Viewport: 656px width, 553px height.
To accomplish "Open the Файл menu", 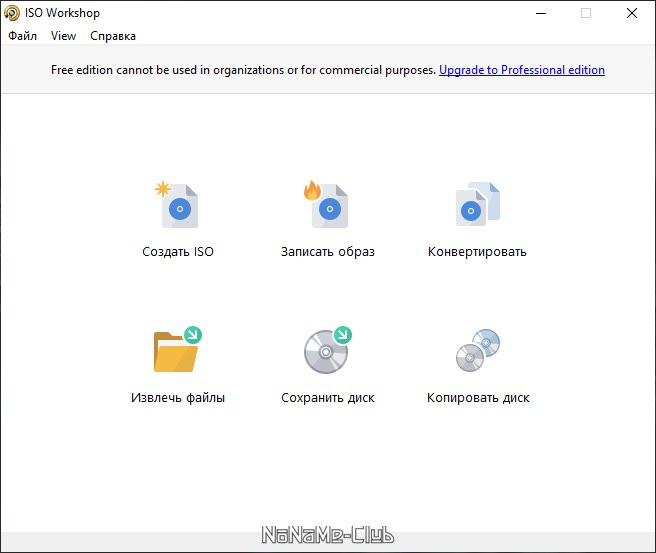I will tap(22, 36).
